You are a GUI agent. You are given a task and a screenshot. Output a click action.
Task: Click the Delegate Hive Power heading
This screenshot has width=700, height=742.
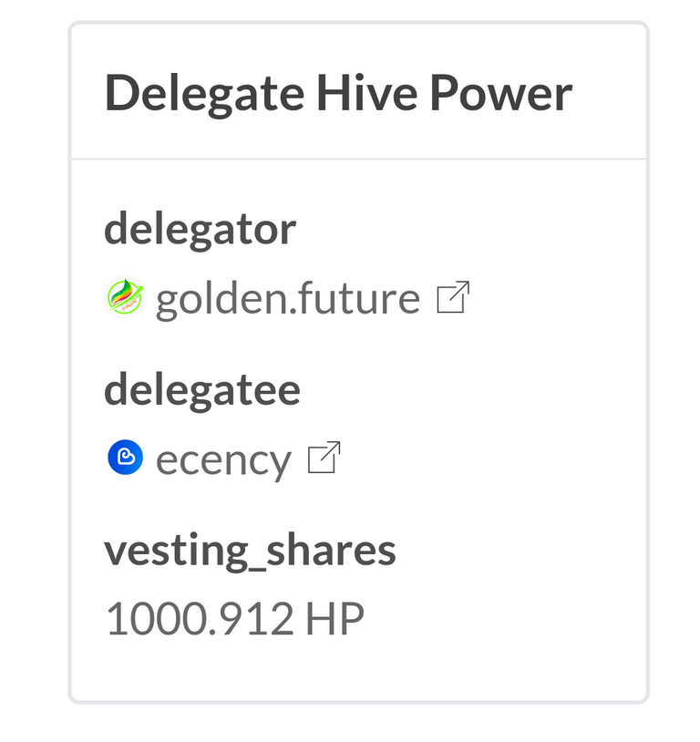click(338, 94)
